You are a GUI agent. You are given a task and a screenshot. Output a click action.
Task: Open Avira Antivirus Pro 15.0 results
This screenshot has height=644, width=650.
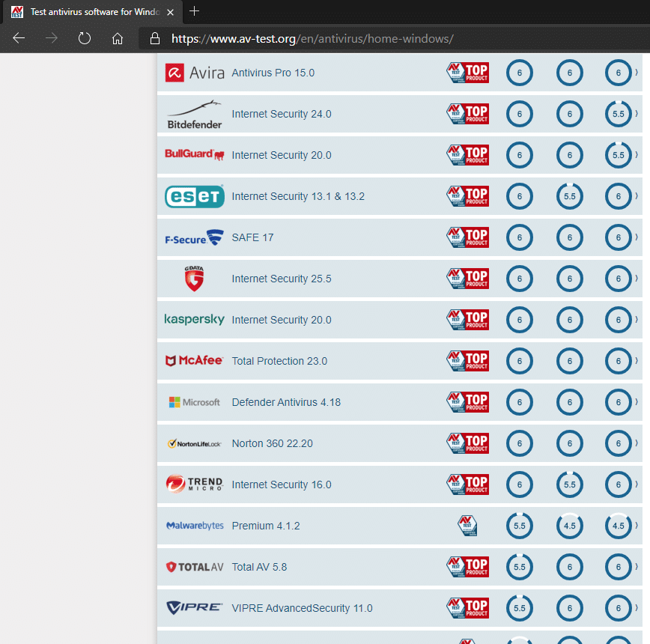pyautogui.click(x=273, y=73)
